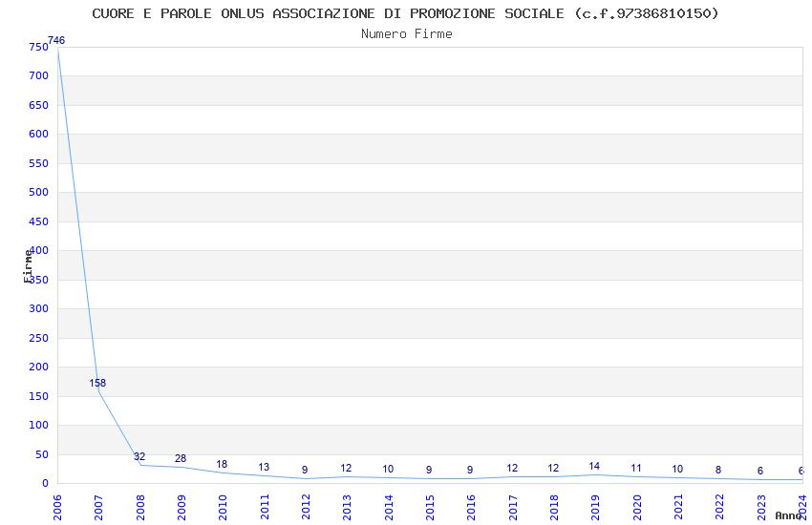Screen dimensions: 812x525
Task: Select x-axis year label "2013"
Action: tap(347, 507)
